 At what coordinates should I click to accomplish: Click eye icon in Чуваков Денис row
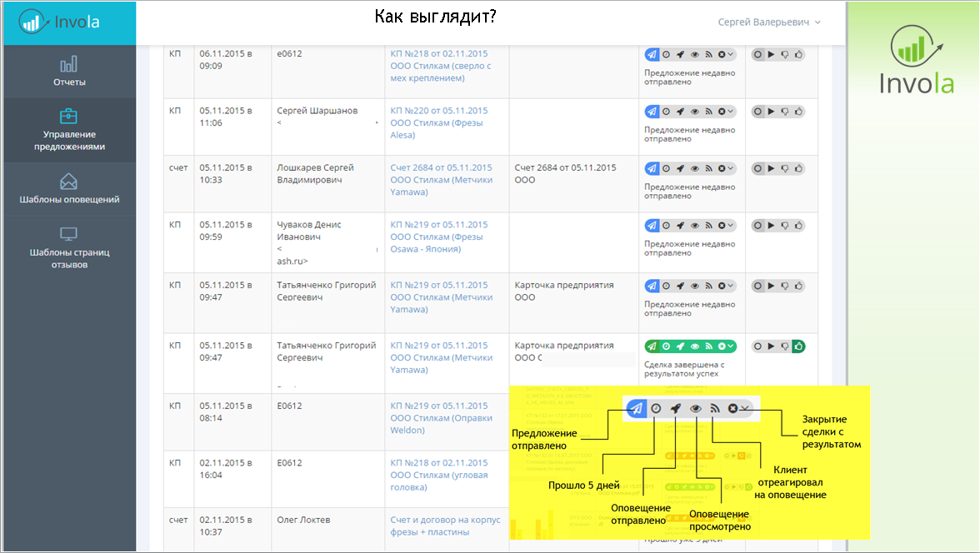click(x=694, y=225)
